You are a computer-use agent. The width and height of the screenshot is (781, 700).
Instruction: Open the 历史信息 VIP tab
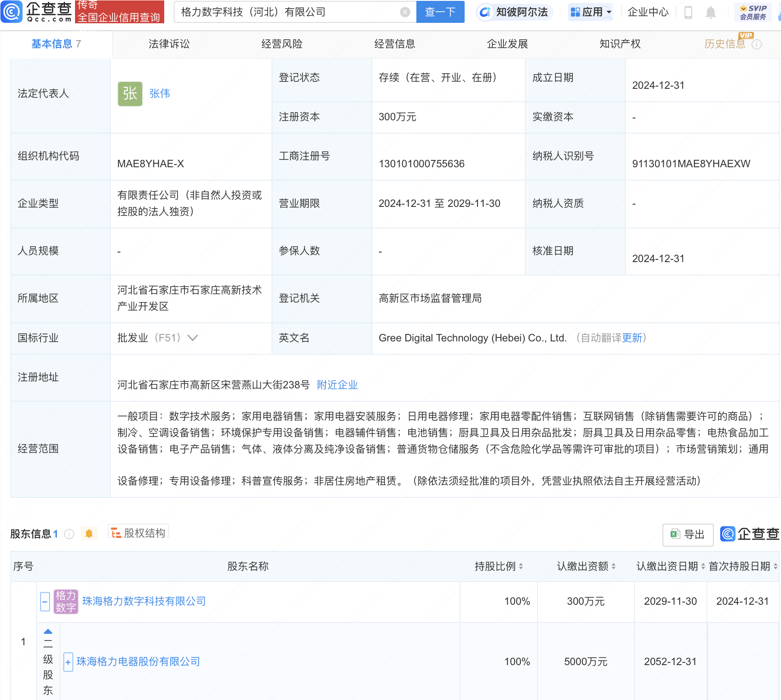[725, 44]
